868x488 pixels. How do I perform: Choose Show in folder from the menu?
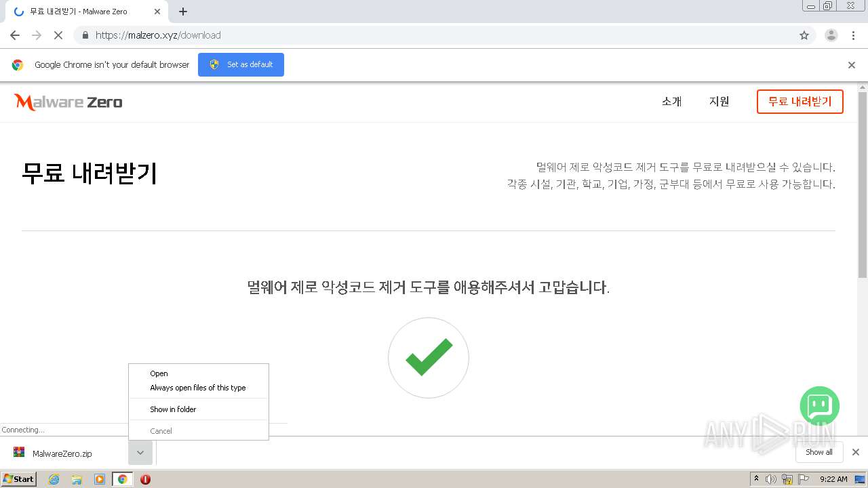[x=199, y=409]
